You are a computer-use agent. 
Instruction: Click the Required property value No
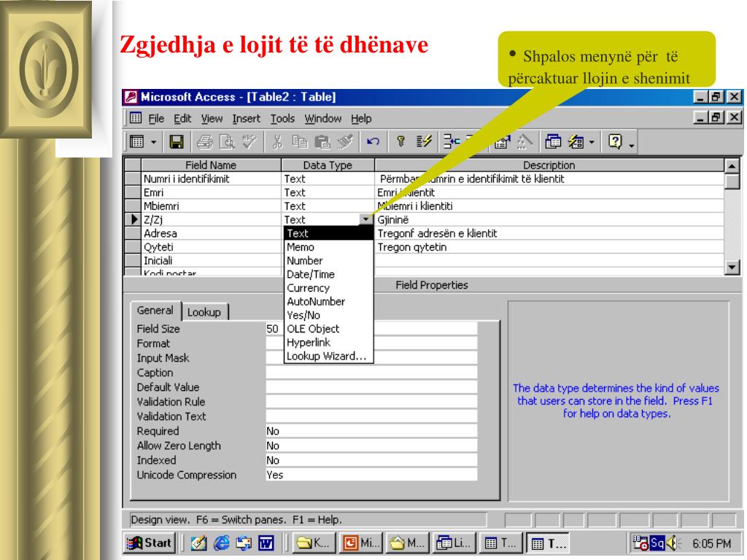tap(371, 431)
